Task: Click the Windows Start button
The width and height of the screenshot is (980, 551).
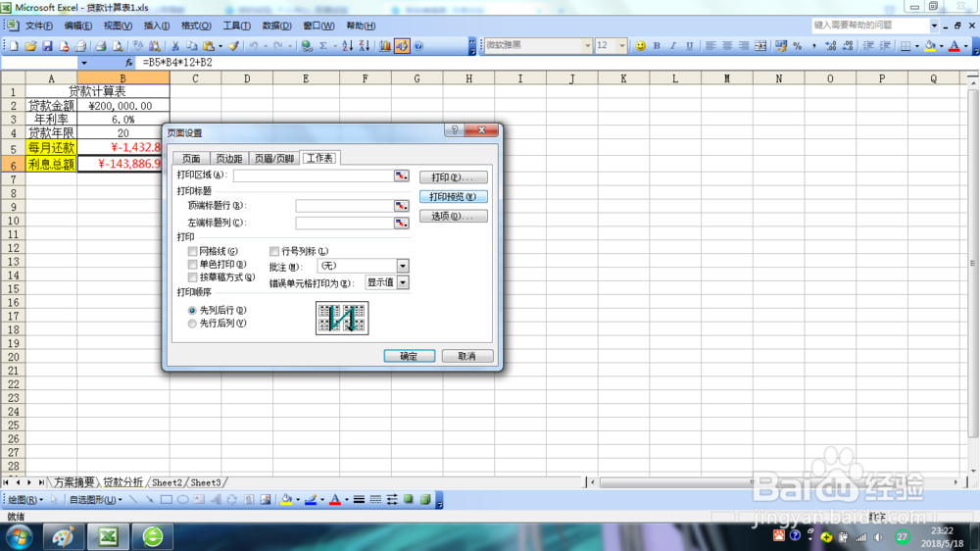Action: click(19, 536)
